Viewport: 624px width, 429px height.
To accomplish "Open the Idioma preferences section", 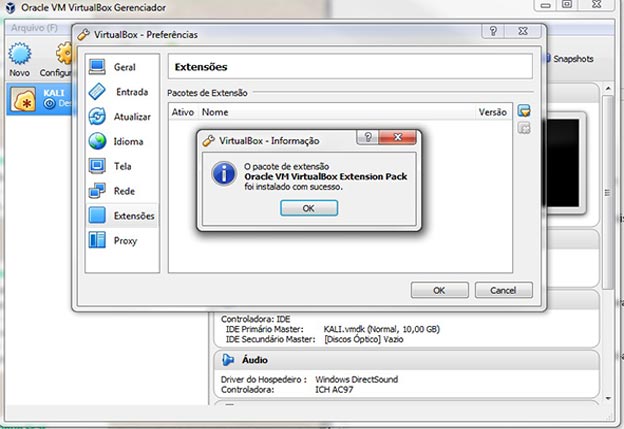I will [122, 141].
